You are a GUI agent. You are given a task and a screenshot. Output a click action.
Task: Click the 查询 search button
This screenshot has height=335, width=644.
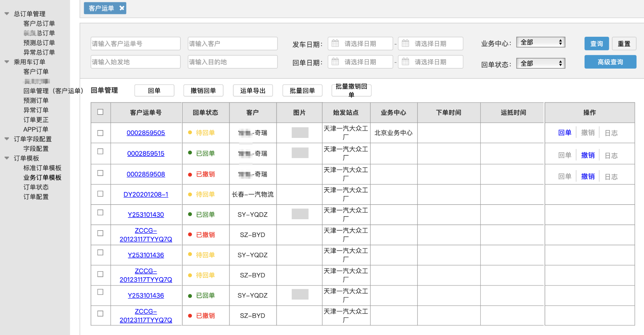point(597,43)
